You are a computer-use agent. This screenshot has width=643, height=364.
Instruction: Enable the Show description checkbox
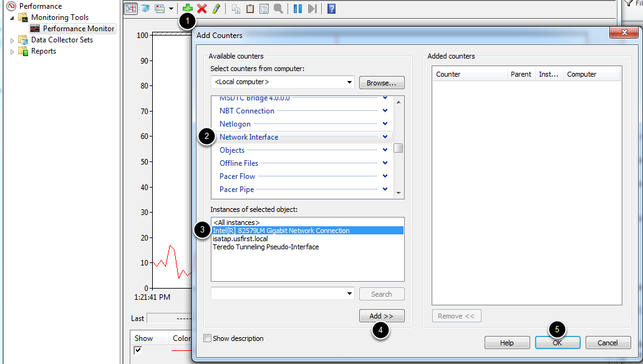(208, 337)
